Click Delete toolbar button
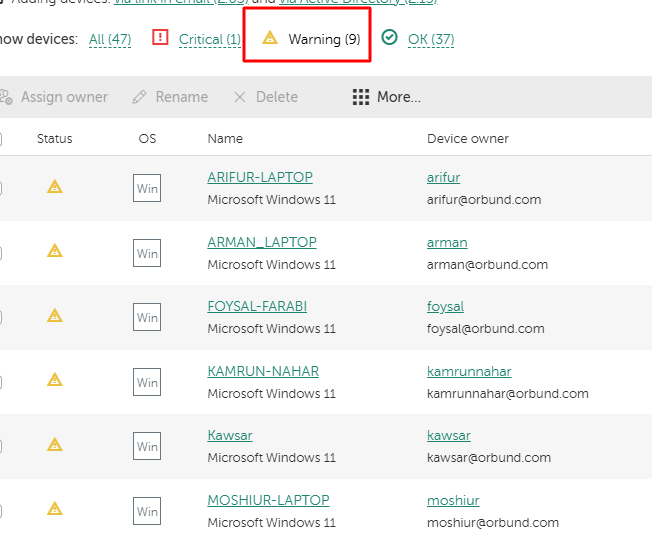This screenshot has height=543, width=652. [x=266, y=97]
